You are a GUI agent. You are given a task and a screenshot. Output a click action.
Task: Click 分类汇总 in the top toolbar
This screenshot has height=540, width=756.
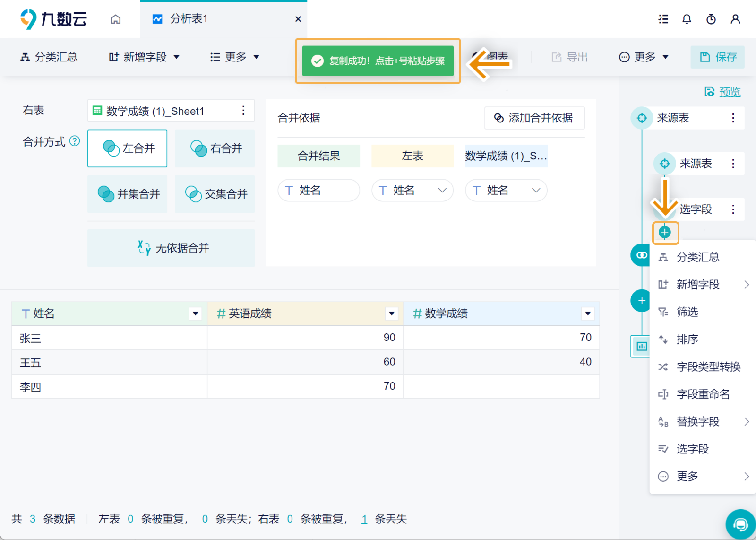(x=49, y=57)
